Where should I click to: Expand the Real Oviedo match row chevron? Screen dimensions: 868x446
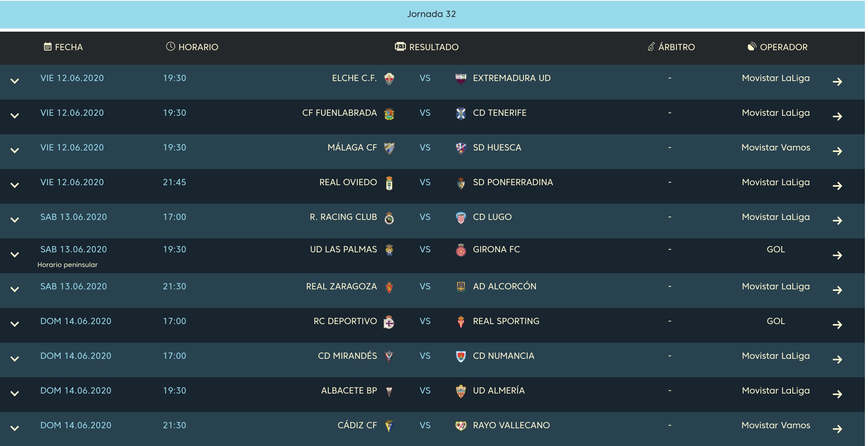pyautogui.click(x=15, y=186)
